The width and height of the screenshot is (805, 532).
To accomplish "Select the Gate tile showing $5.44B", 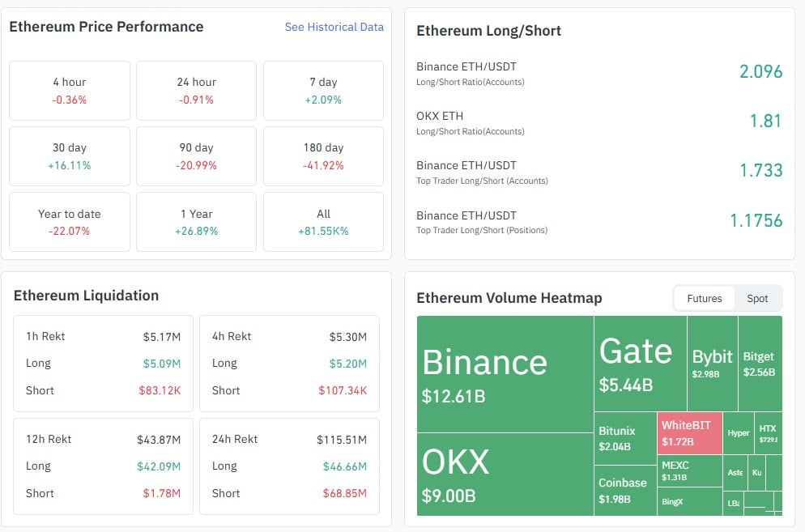I will coord(636,356).
